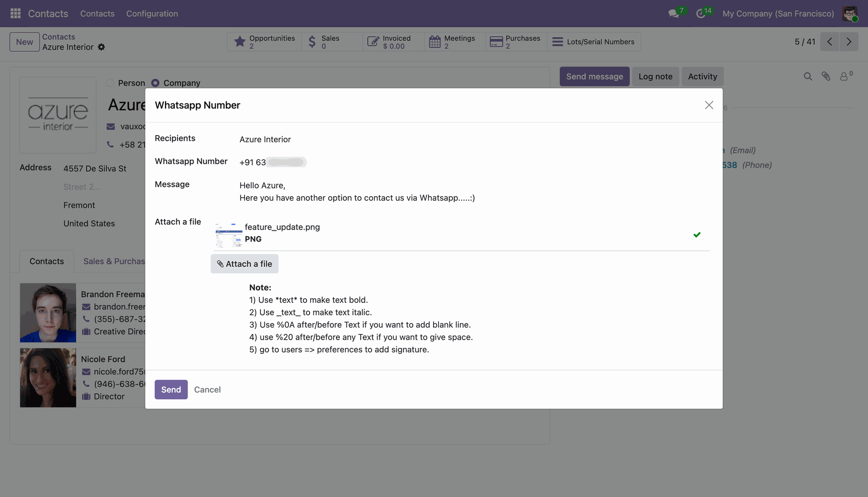The width and height of the screenshot is (868, 497).
Task: Switch to the Contacts tab
Action: [x=47, y=261]
